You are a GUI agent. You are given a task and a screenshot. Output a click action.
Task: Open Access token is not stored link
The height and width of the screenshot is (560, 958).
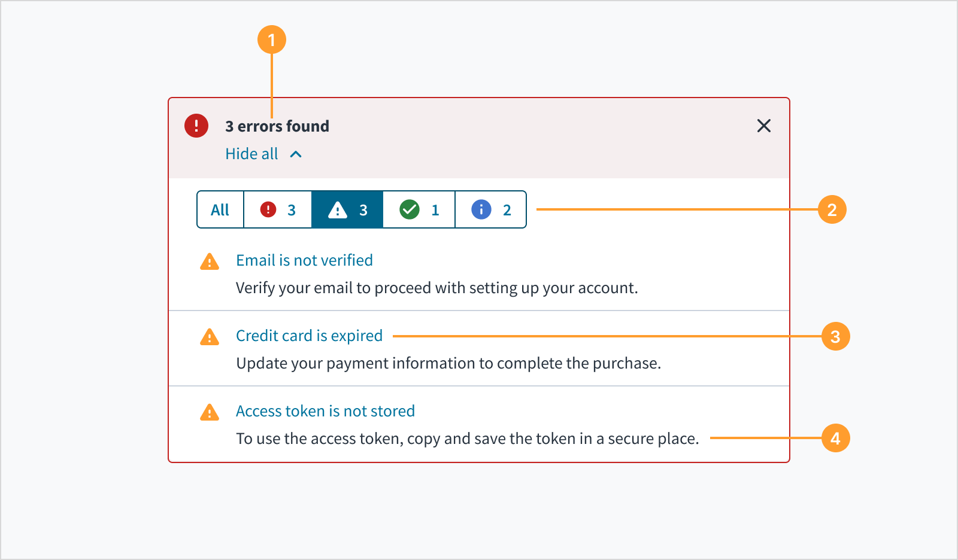325,411
